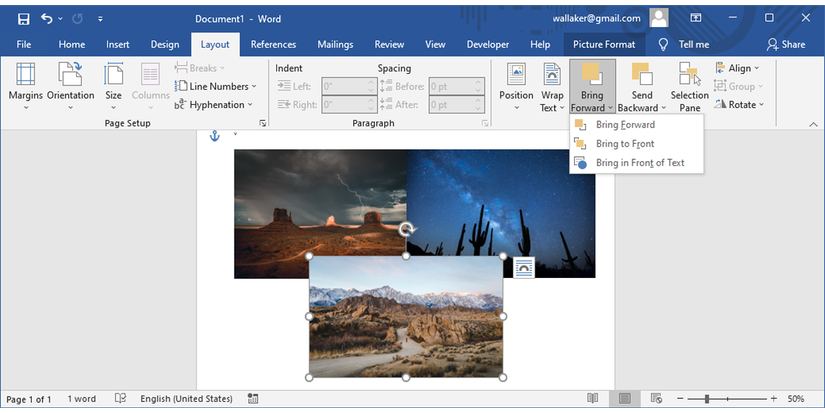Viewport: 825px width, 413px height.
Task: Customize Quick Access Toolbar arrow
Action: pos(100,19)
